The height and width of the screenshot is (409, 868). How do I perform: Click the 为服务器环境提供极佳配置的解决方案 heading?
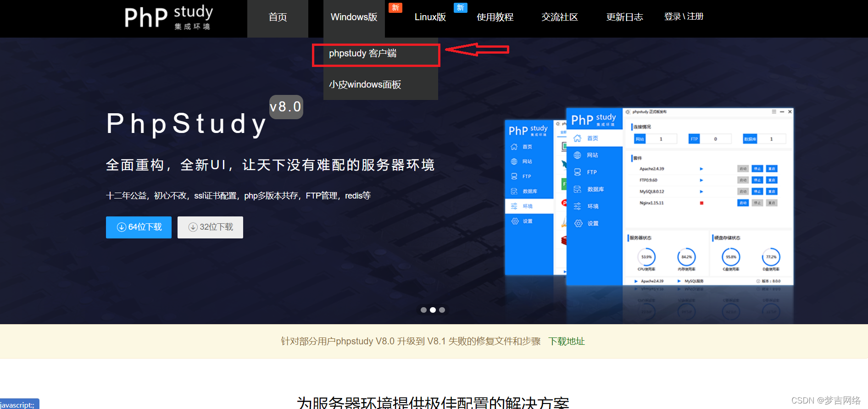[x=433, y=402]
